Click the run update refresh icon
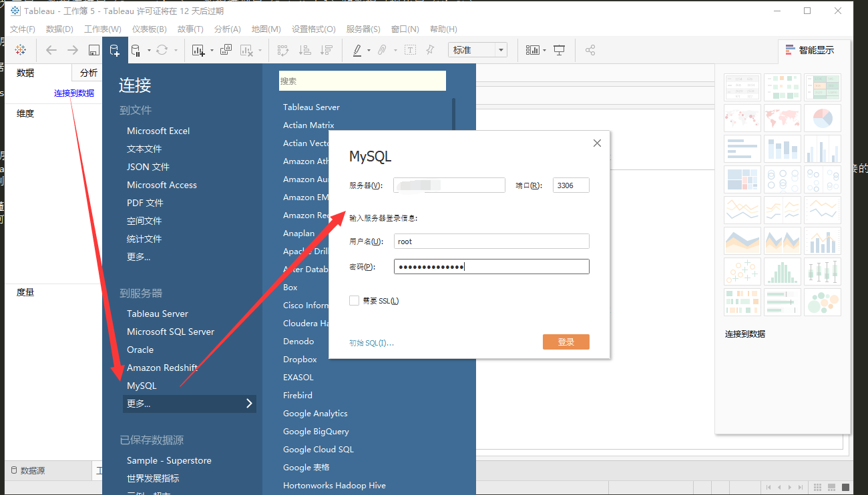Viewport: 868px width, 495px height. click(x=162, y=50)
